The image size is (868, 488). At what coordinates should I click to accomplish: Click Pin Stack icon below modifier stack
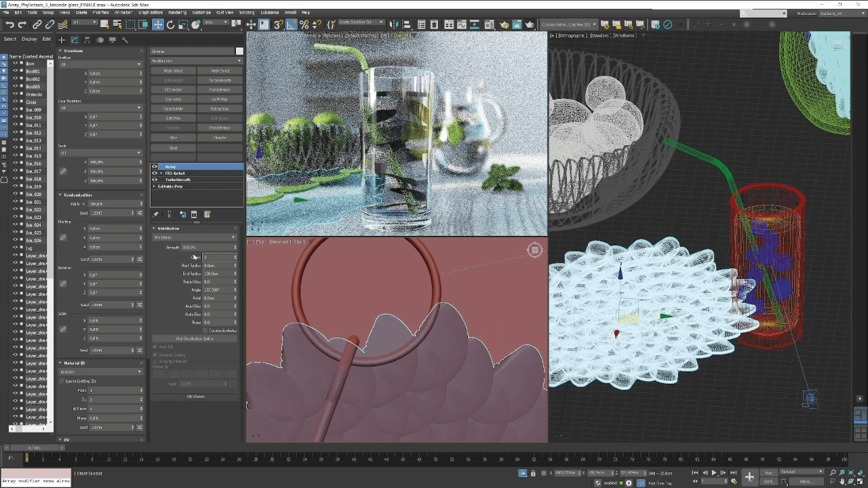[x=155, y=214]
